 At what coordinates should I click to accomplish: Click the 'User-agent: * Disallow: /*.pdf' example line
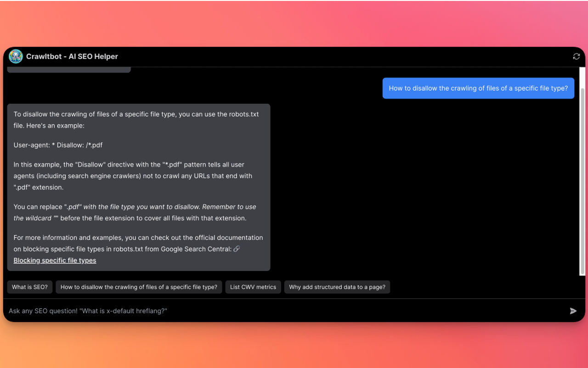58,145
